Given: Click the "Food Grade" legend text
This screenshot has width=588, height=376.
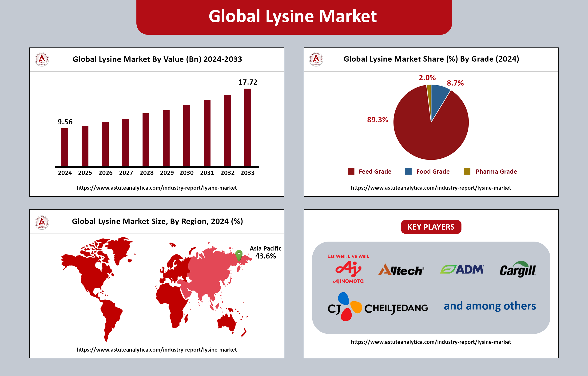Looking at the screenshot, I should pyautogui.click(x=433, y=172).
